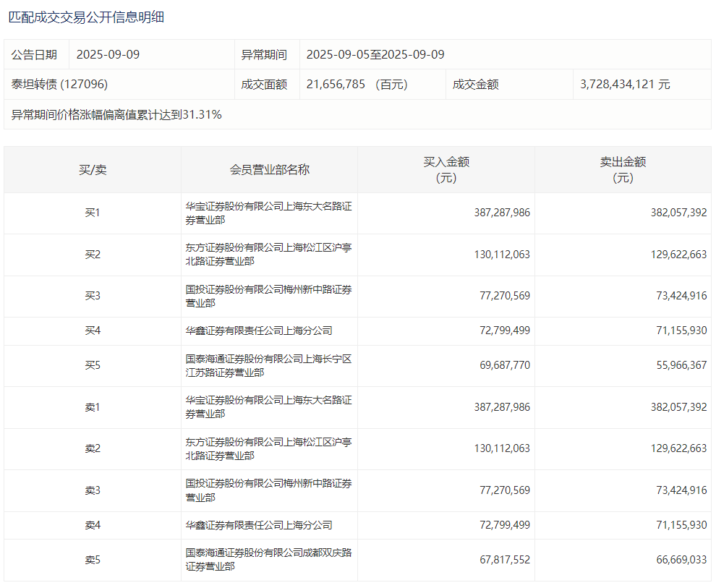Screen dimensions: 716x588
Task: Open 华鑫证券上海分公司 in the 买4 row
Action: coord(259,331)
